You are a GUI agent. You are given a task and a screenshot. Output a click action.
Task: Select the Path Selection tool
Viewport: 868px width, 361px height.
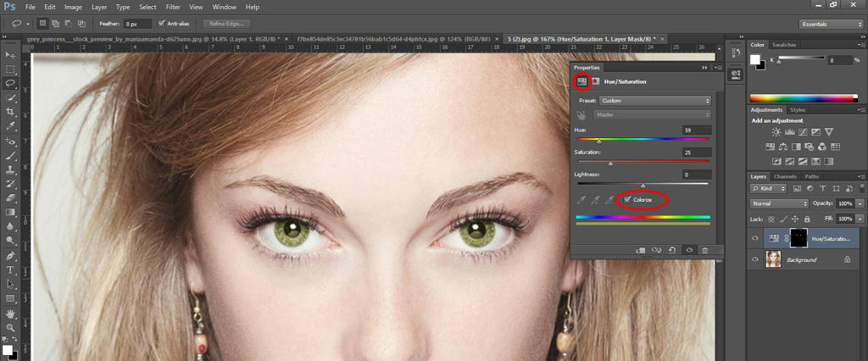coord(10,284)
